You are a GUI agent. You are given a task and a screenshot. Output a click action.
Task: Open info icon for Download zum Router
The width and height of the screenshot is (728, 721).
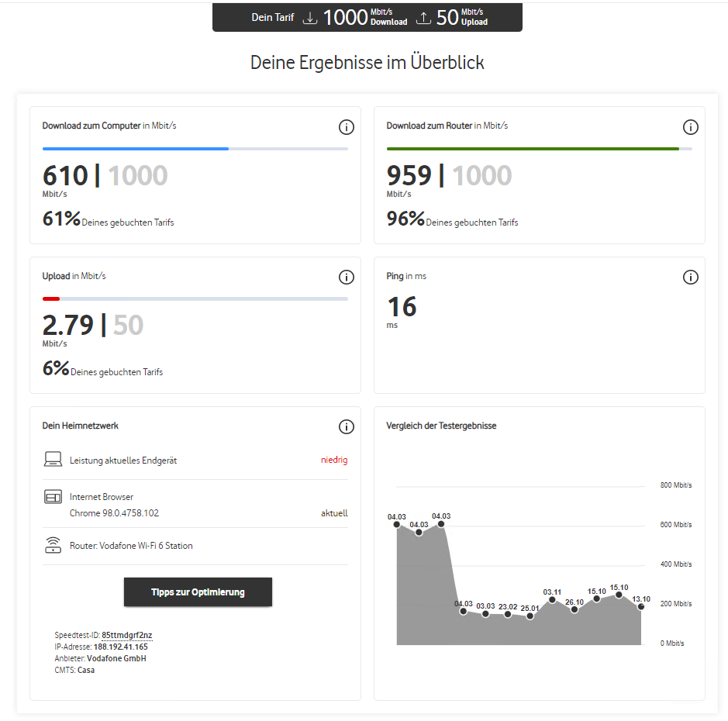click(691, 127)
